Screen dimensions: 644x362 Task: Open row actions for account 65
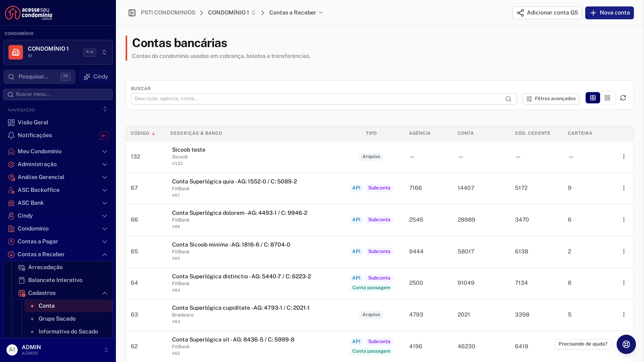(x=623, y=251)
